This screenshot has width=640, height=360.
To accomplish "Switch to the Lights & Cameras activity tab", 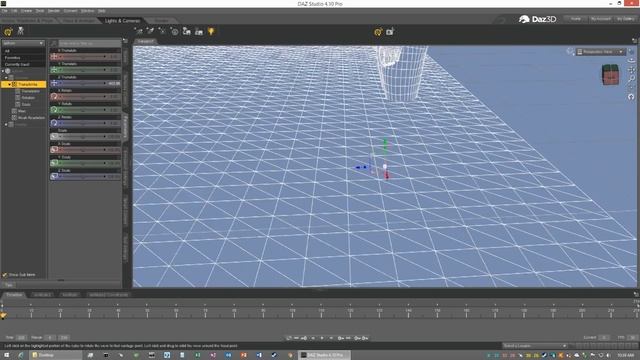I will [x=122, y=20].
